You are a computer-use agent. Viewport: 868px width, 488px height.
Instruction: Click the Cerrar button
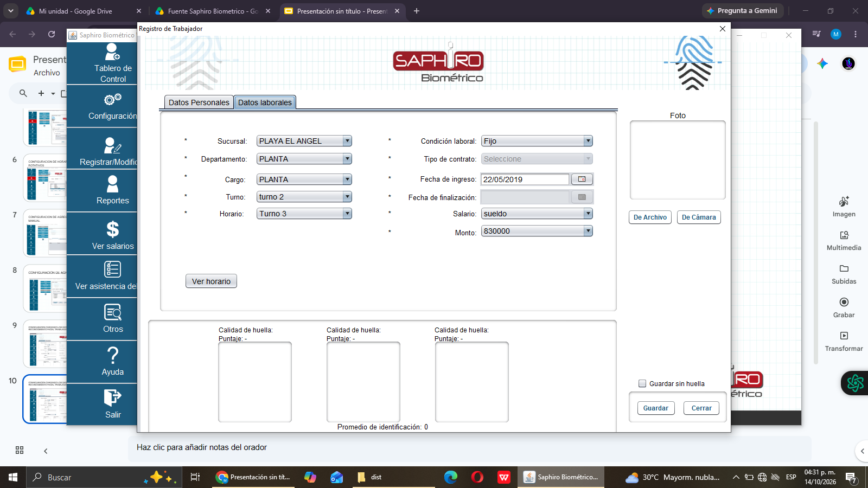coord(701,408)
